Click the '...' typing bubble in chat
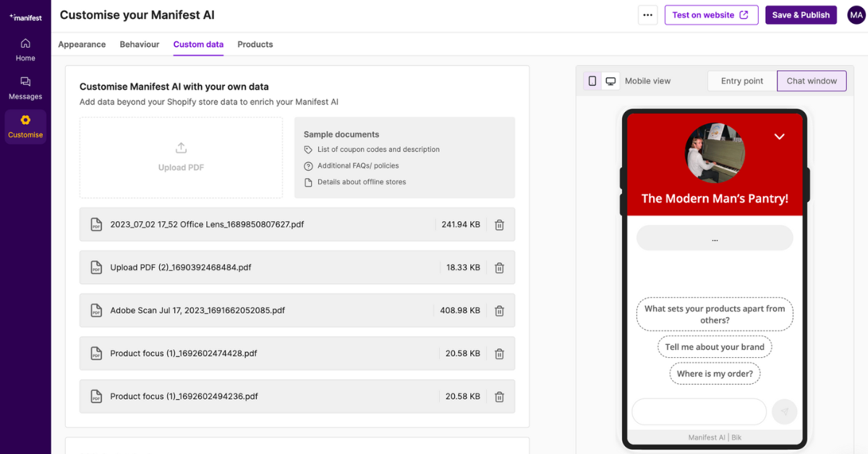Image resolution: width=868 pixels, height=454 pixels. tap(715, 238)
